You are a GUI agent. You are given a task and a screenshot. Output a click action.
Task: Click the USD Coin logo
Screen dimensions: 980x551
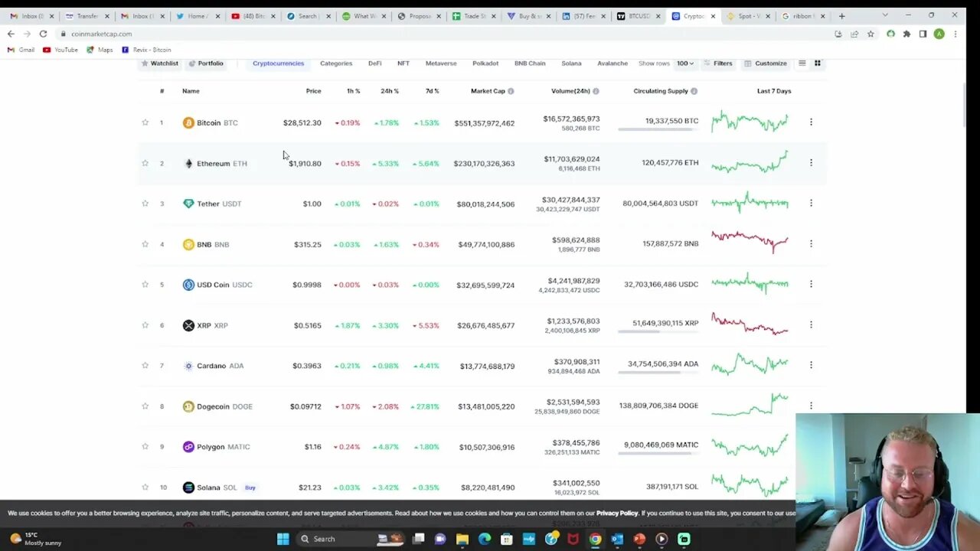[188, 285]
